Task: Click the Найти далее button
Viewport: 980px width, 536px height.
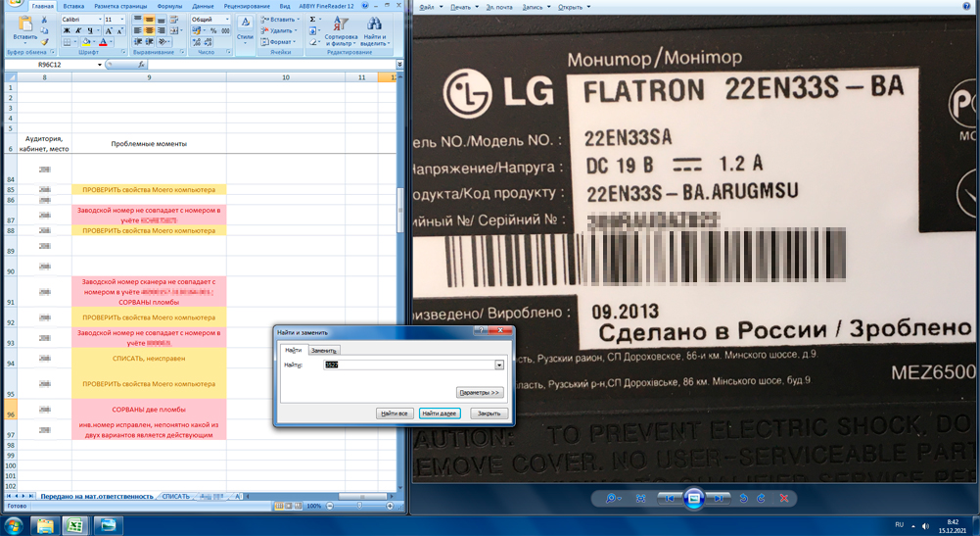Action: [440, 414]
